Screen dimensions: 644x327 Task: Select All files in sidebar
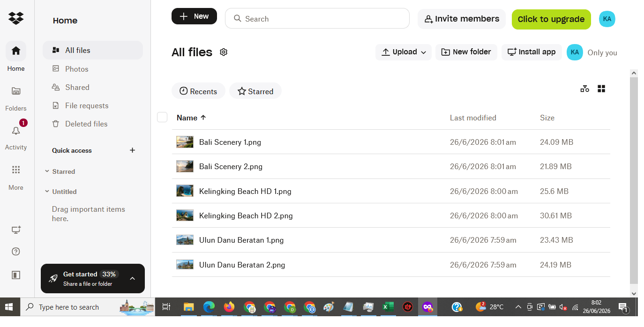coord(93,50)
